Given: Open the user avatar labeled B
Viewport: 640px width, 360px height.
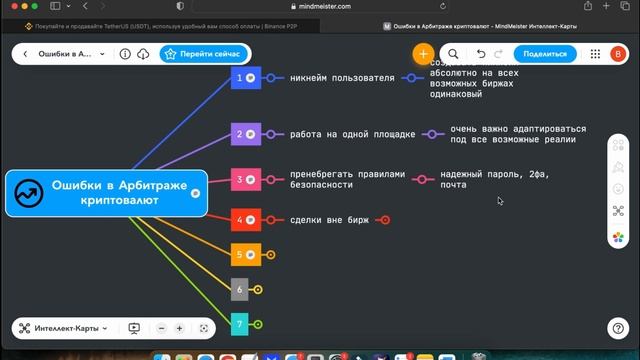Looking at the screenshot, I should 618,54.
